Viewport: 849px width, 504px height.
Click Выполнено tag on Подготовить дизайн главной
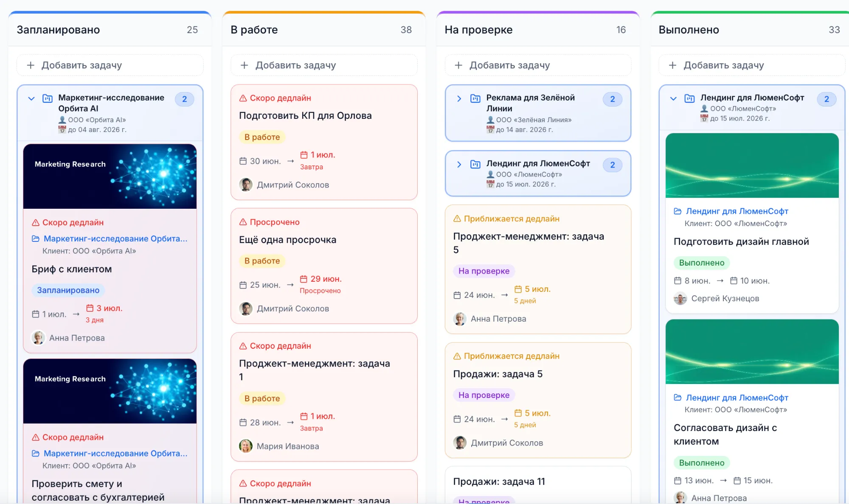tap(702, 263)
